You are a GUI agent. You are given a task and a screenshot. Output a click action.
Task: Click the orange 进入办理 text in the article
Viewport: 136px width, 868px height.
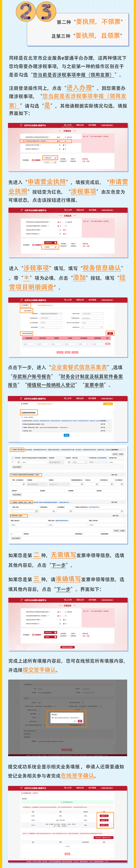pos(79,88)
